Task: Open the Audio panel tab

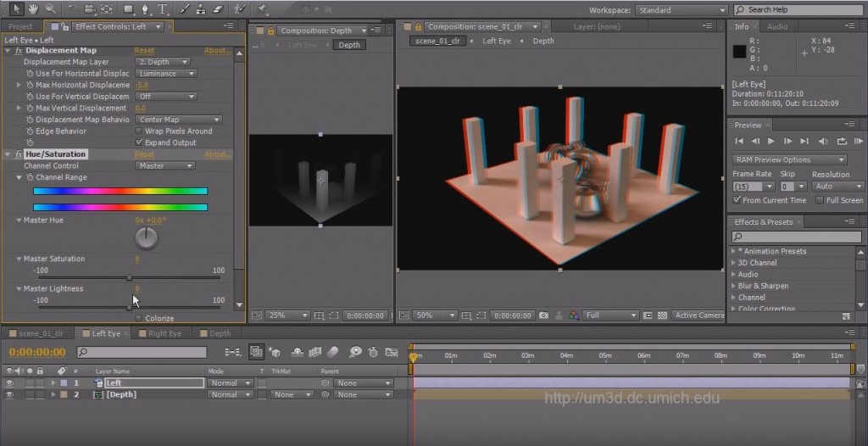Action: [776, 26]
